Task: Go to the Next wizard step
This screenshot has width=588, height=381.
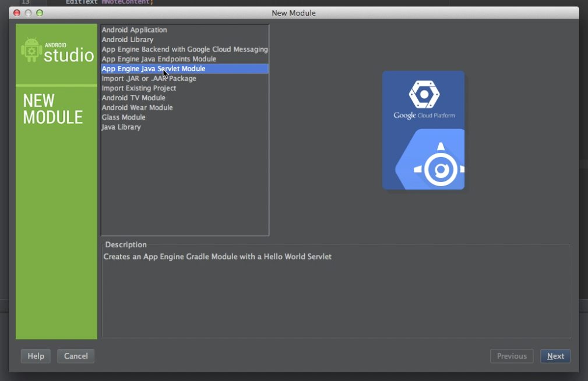Action: point(555,356)
